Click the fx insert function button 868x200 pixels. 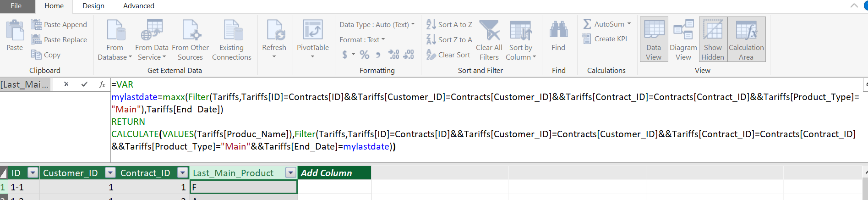[x=102, y=84]
